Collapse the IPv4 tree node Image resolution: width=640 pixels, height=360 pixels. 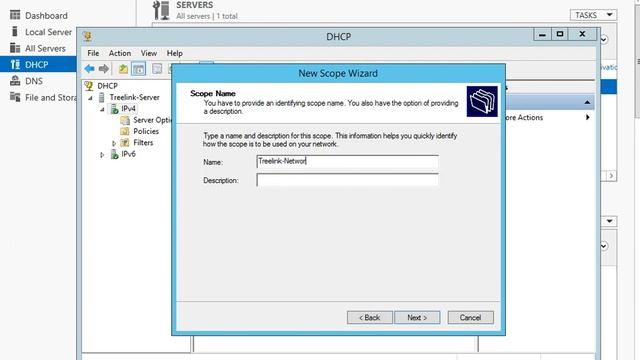click(102, 109)
